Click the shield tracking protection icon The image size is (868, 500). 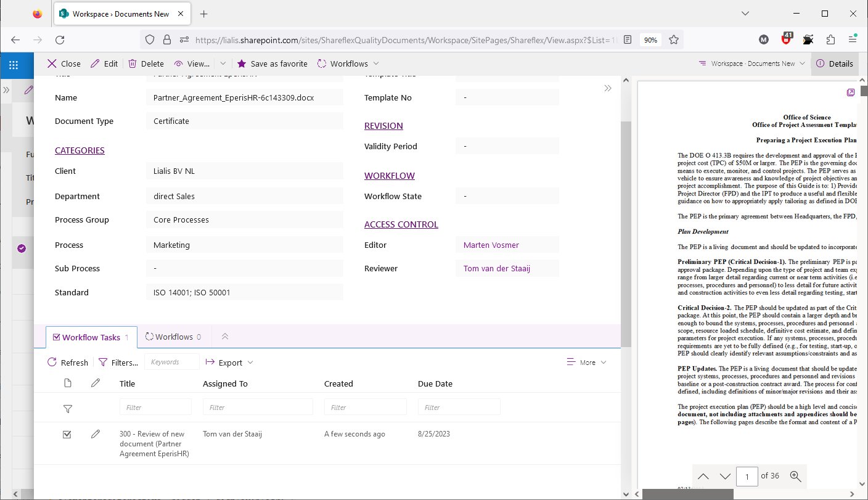(x=150, y=39)
